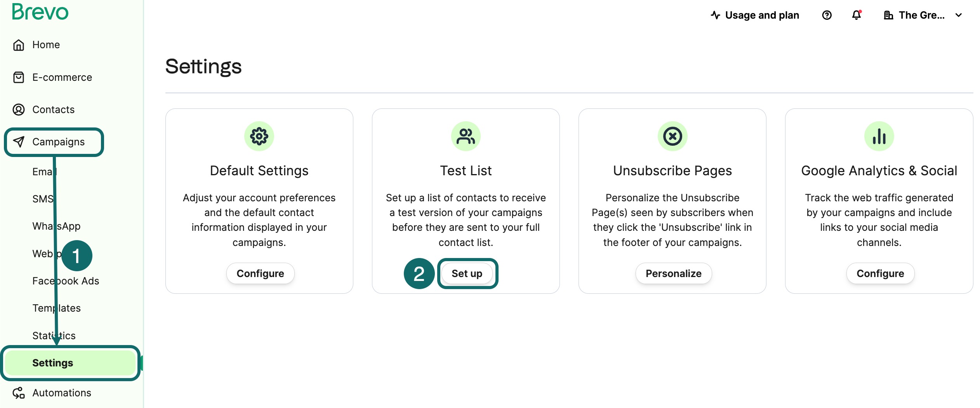
Task: Click the Automations icon in sidebar
Action: (19, 393)
